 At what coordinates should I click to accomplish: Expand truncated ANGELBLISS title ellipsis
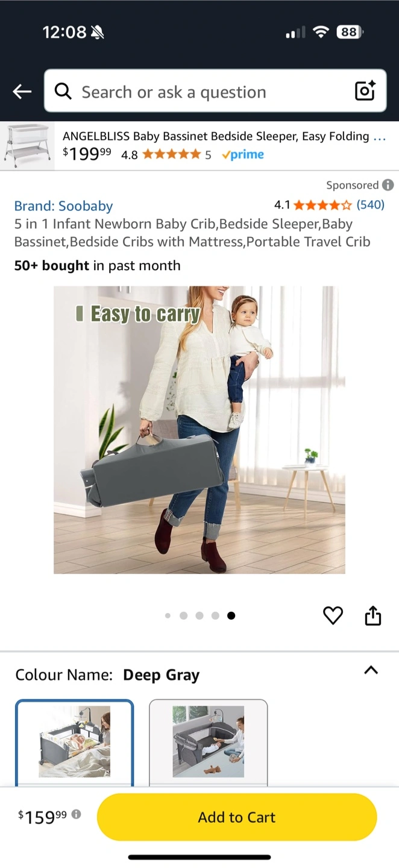(379, 137)
